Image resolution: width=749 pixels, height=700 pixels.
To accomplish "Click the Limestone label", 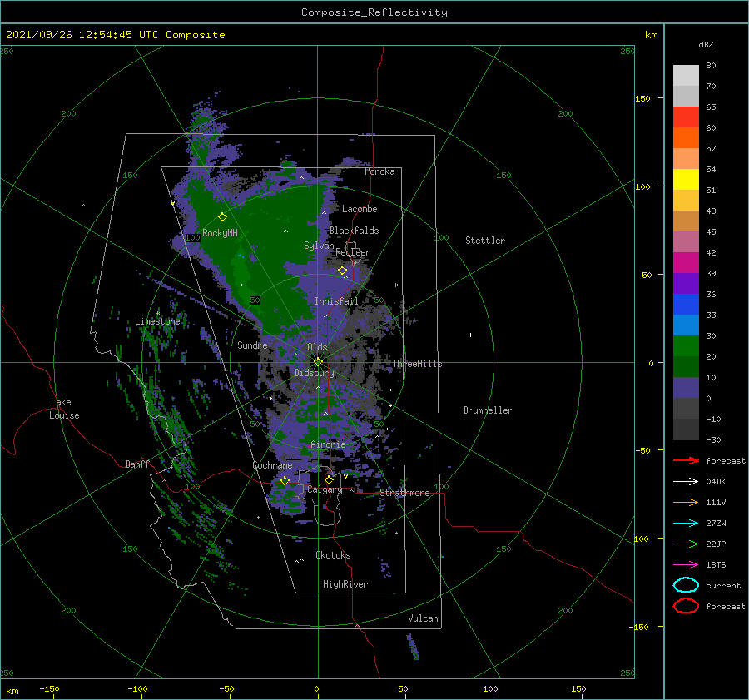I will click(157, 321).
